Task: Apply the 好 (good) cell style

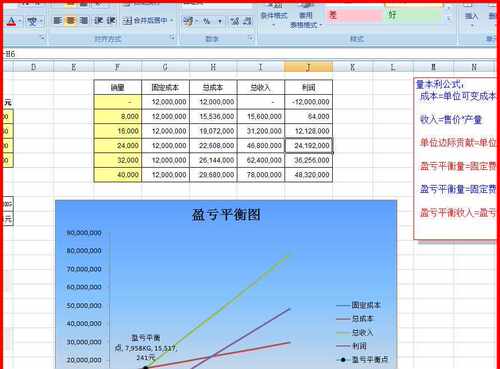Action: click(x=413, y=15)
